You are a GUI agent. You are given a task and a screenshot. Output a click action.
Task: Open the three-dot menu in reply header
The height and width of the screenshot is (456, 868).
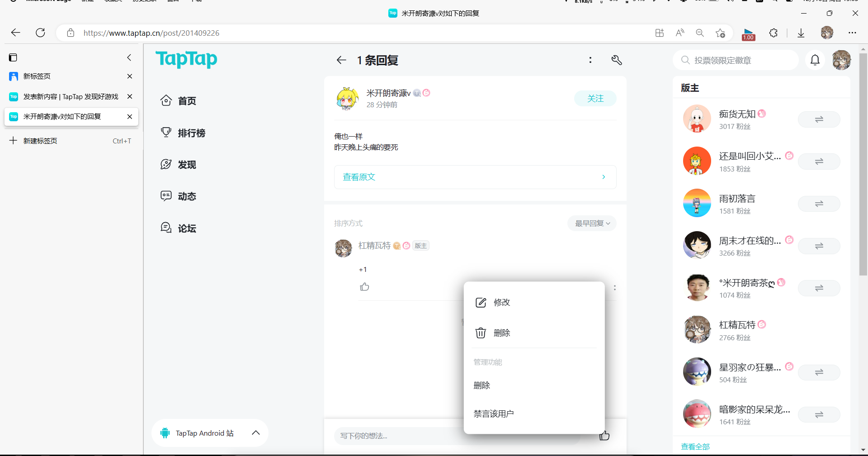tap(590, 60)
